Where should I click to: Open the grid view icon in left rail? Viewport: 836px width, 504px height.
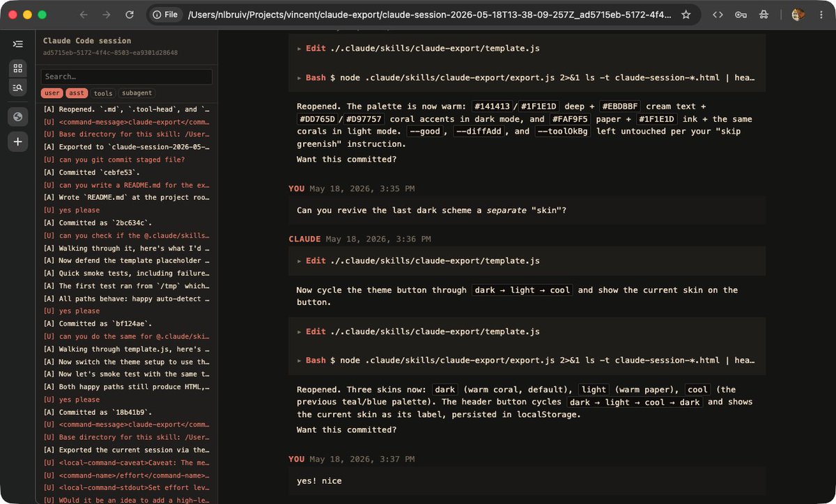[x=18, y=68]
